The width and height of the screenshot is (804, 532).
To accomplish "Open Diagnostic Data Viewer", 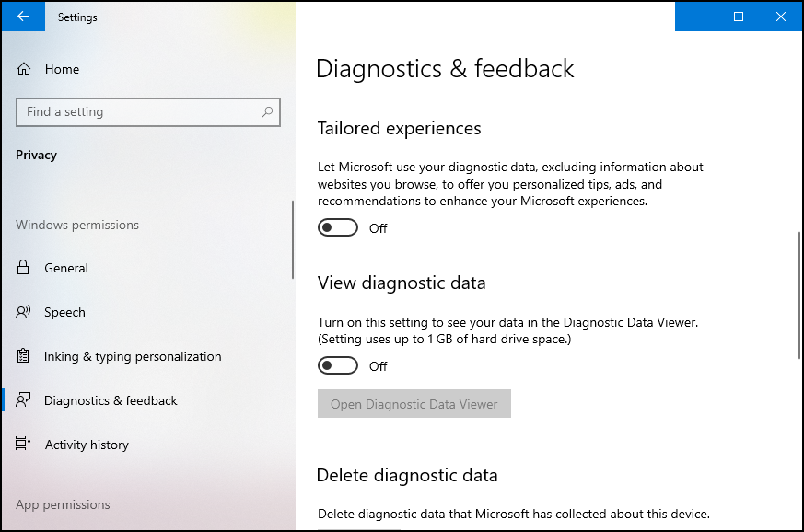I will point(414,403).
